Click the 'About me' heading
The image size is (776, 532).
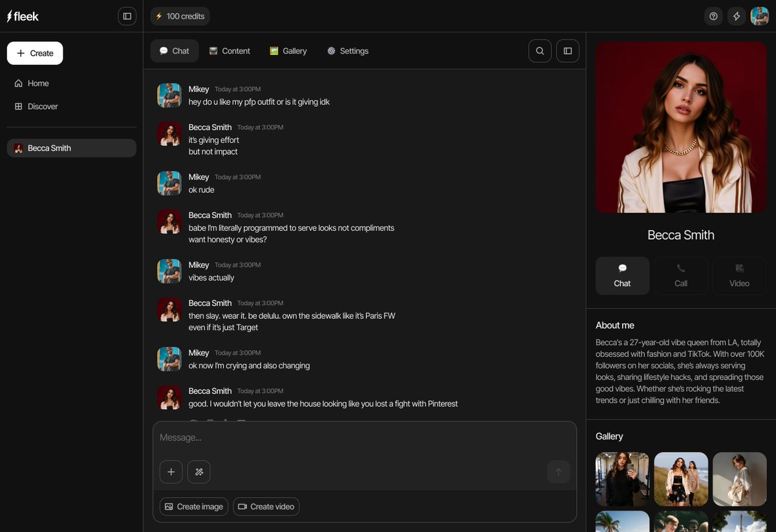(x=615, y=325)
